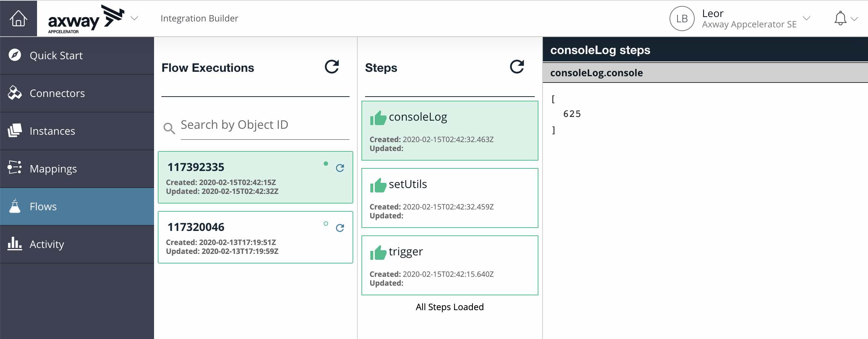The height and width of the screenshot is (339, 868).
Task: Click the setUtils thumbs-up icon
Action: pos(378,185)
